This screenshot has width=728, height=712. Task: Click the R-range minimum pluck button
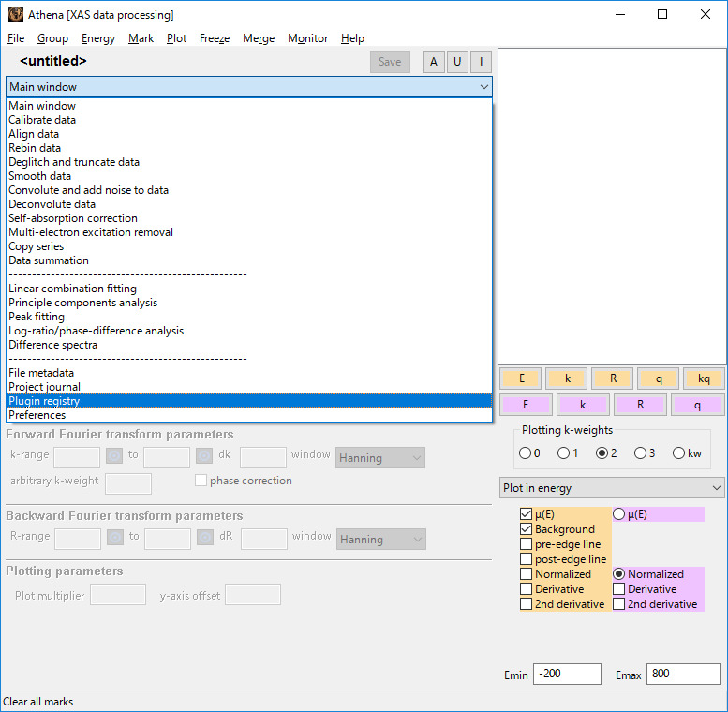tap(115, 538)
